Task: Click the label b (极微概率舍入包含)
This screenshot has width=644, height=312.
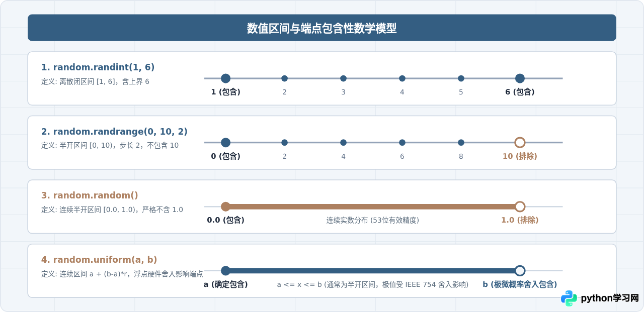Action: tap(520, 284)
